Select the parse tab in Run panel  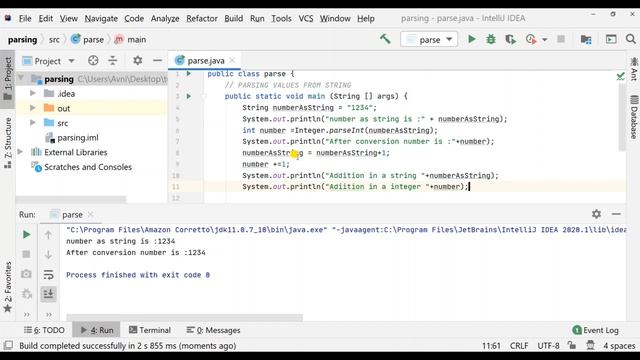(72, 214)
